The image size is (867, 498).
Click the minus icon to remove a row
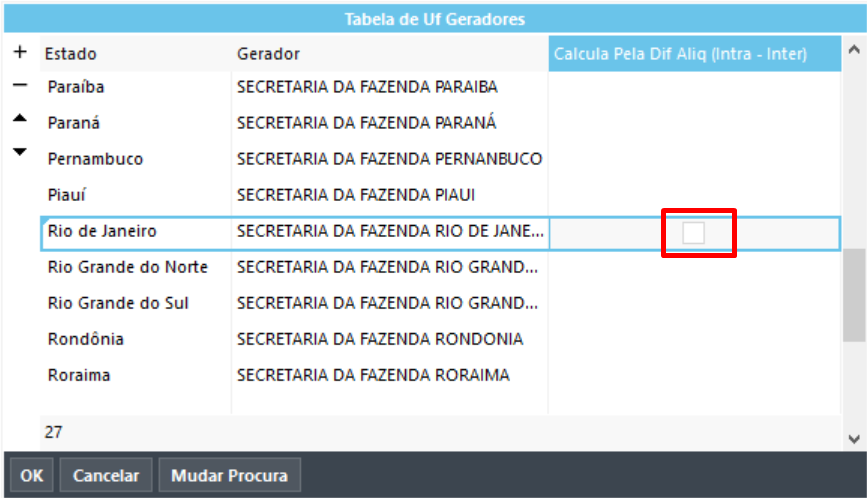(x=20, y=86)
